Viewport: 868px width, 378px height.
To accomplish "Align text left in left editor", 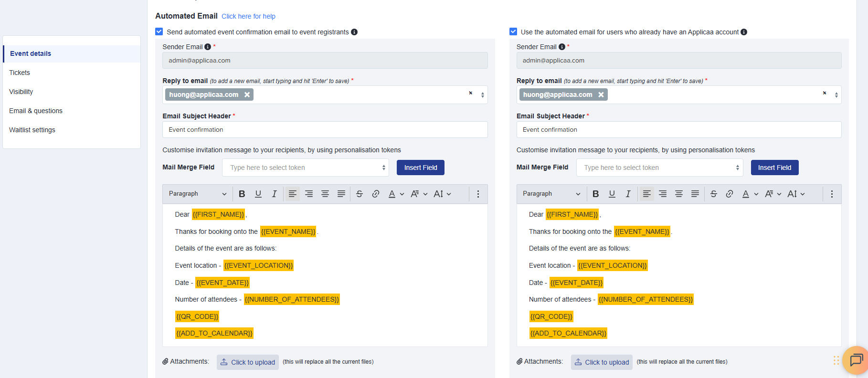I will pos(293,194).
